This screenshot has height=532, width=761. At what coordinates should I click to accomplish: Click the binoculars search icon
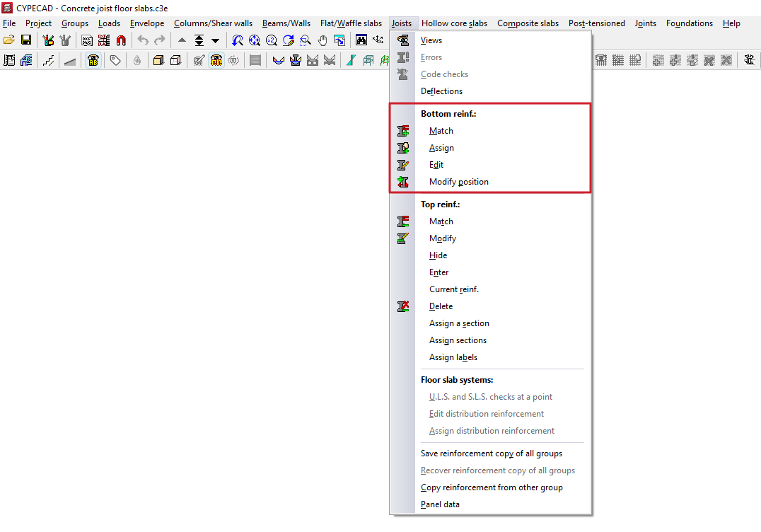point(361,40)
